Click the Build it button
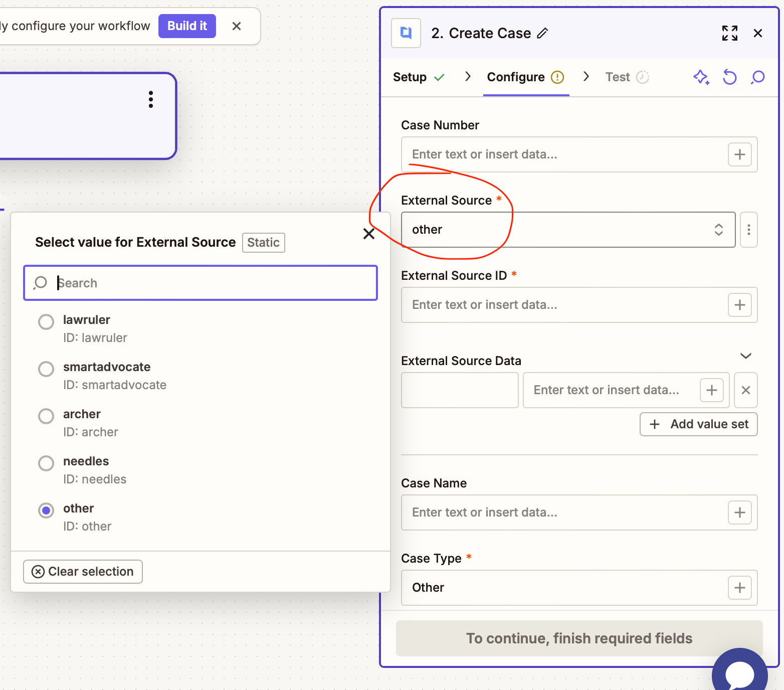Image resolution: width=784 pixels, height=690 pixels. (x=187, y=26)
